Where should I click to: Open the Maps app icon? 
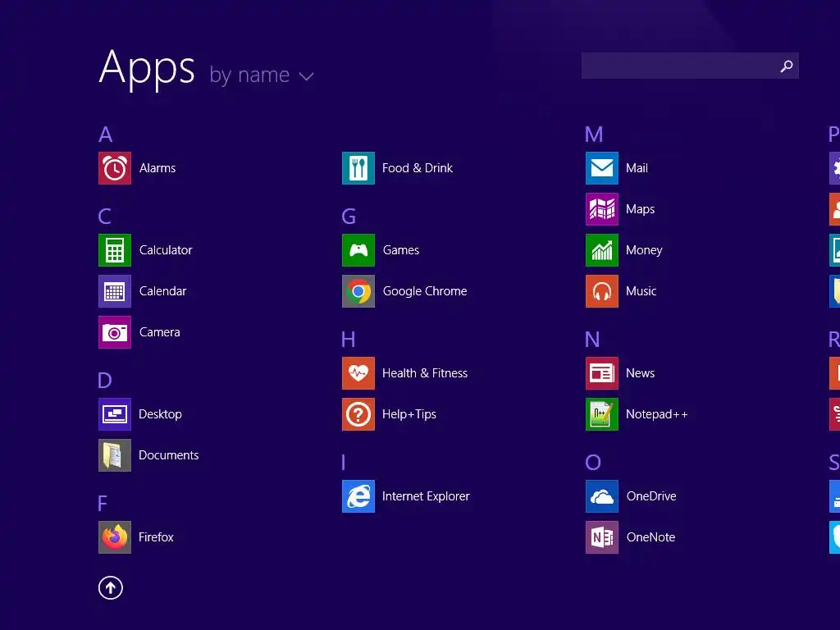click(x=602, y=209)
